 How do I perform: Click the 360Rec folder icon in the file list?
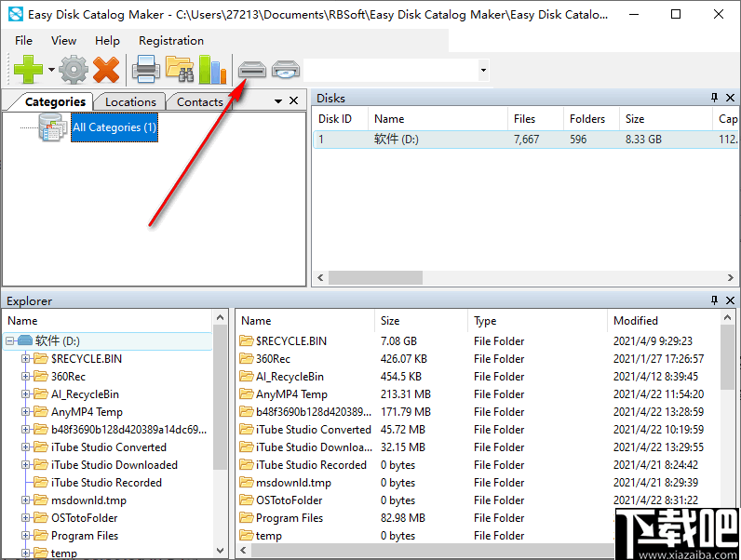tap(246, 358)
